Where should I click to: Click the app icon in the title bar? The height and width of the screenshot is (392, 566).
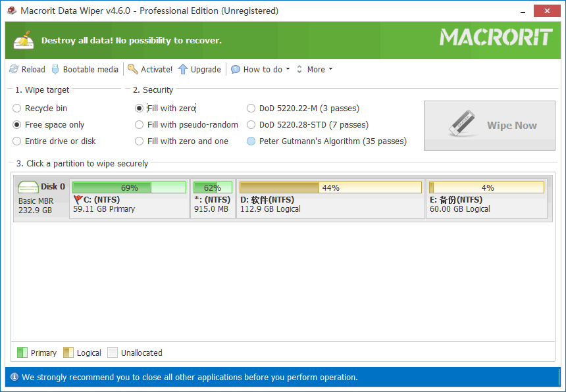[x=12, y=11]
